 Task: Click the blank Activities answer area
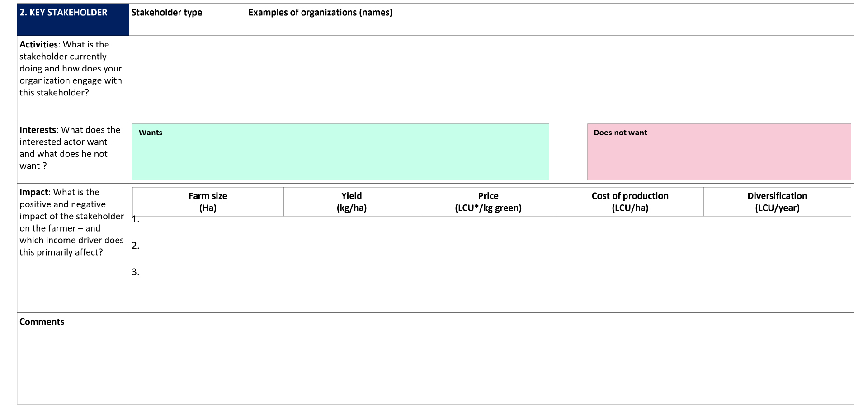pos(491,78)
